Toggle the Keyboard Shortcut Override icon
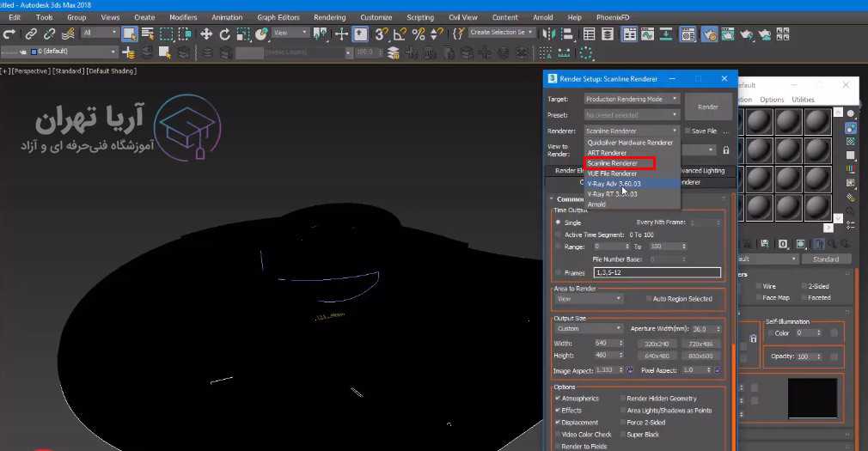 (x=360, y=34)
